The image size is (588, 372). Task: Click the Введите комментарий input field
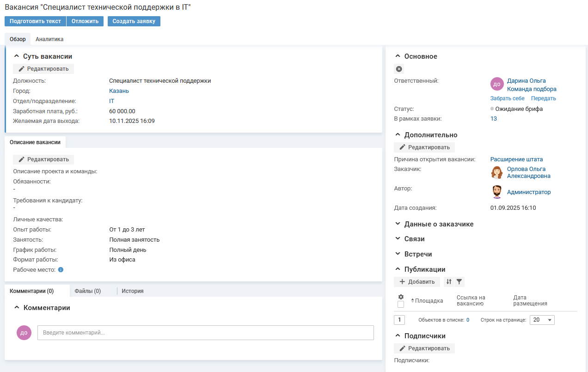tap(205, 333)
